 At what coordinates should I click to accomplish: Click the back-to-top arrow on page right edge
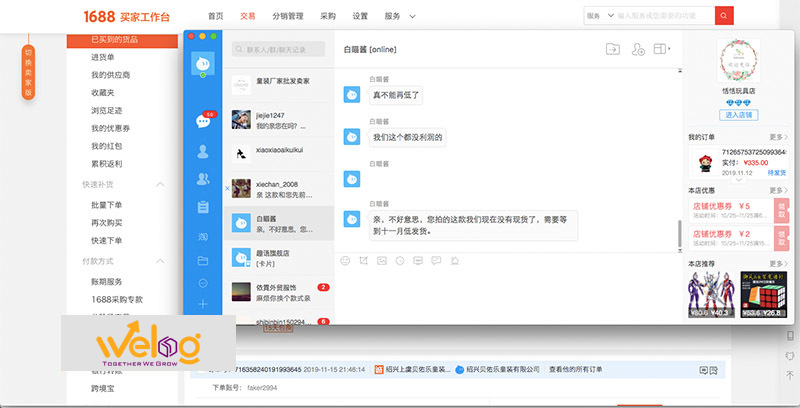(790, 376)
